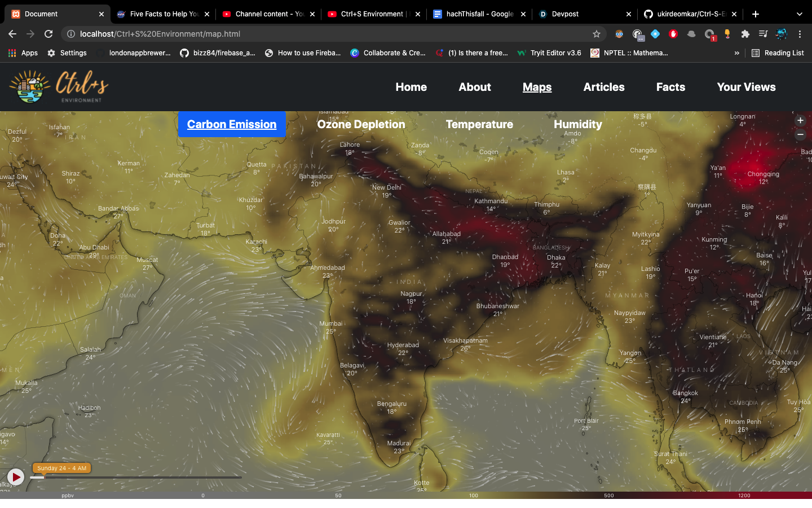
Task: Click Karachi label on map
Action: point(257,242)
